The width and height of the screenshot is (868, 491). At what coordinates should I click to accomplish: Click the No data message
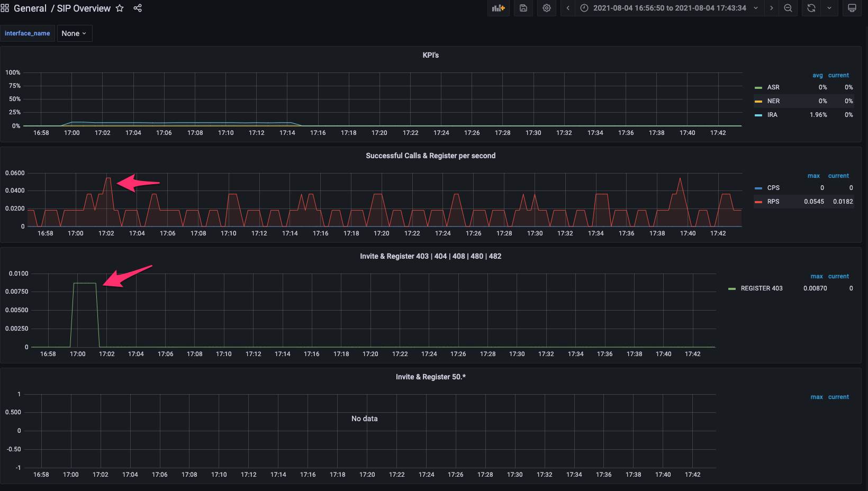(365, 419)
